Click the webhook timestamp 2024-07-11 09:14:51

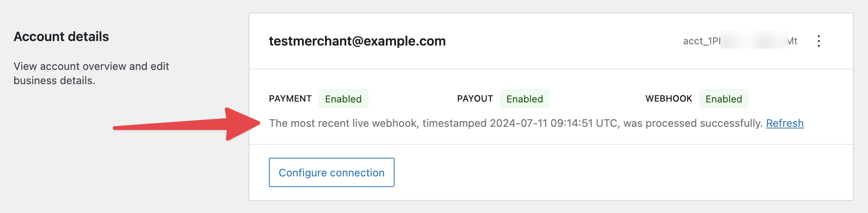click(x=541, y=123)
